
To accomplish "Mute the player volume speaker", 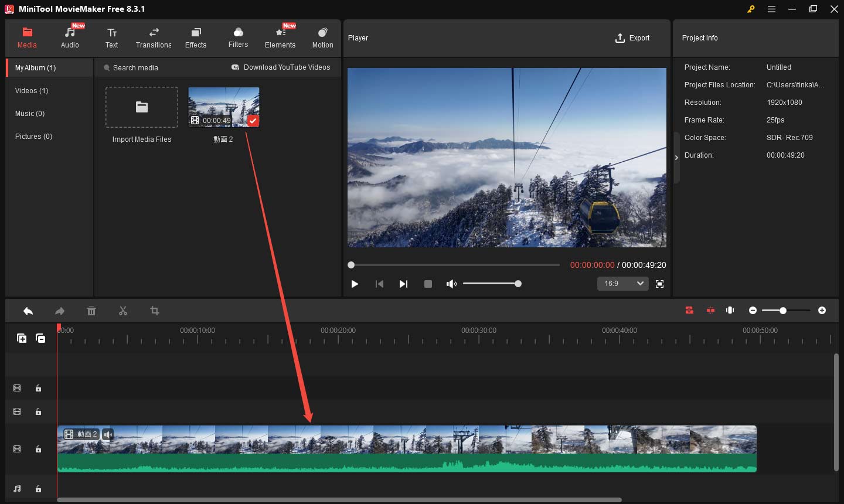I will click(451, 284).
